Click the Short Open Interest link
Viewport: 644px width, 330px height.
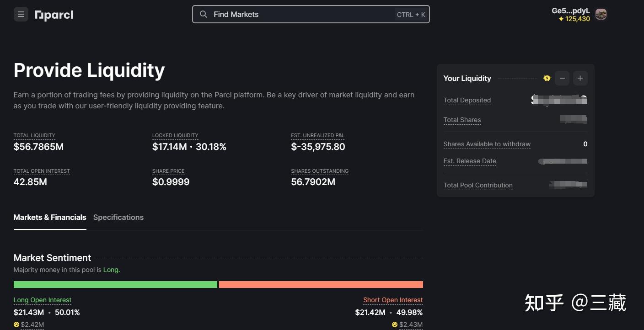coord(393,300)
